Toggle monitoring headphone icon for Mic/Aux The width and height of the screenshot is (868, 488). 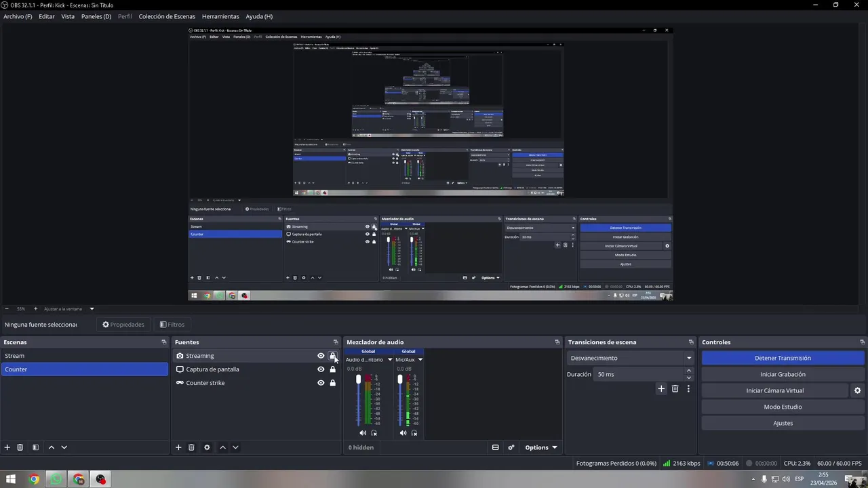(x=414, y=433)
